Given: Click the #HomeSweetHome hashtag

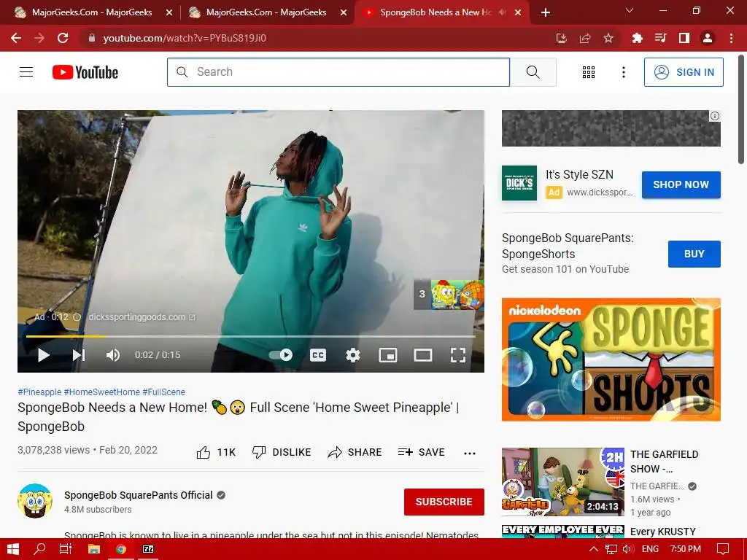Looking at the screenshot, I should click(102, 392).
